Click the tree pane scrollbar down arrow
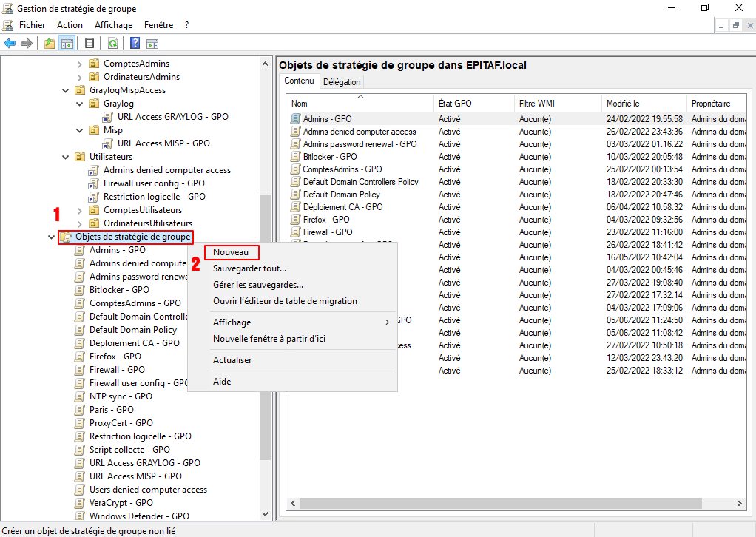 pyautogui.click(x=266, y=513)
